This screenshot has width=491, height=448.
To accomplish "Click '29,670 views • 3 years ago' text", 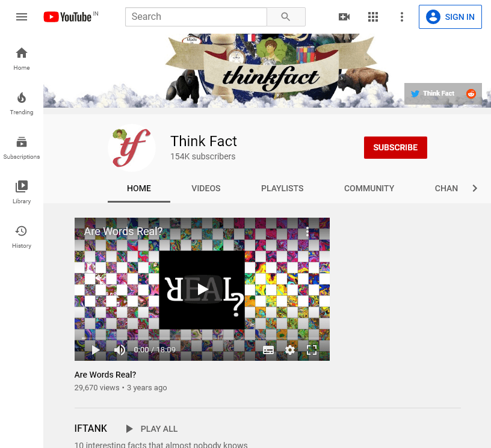I will coord(120,388).
